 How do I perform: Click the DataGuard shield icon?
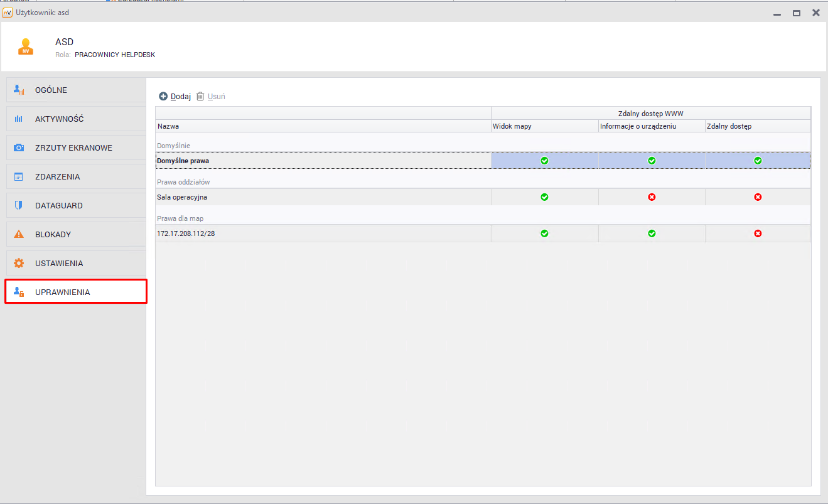click(x=19, y=205)
